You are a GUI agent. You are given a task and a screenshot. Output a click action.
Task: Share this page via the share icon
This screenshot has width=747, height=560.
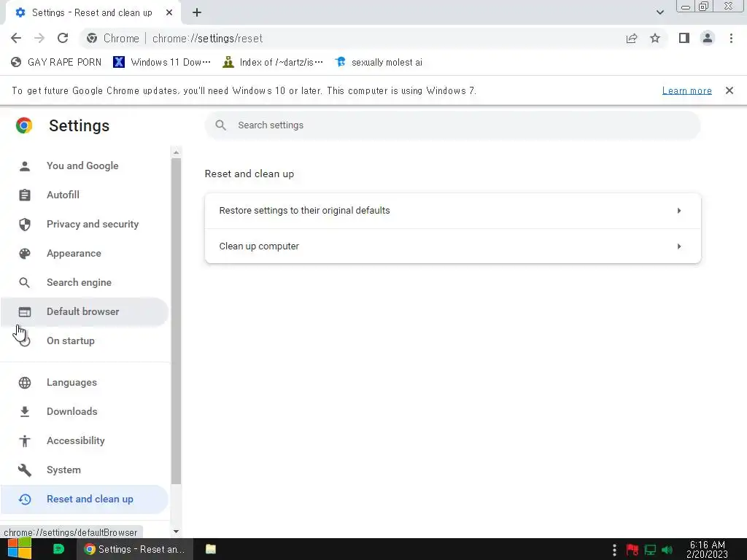[x=632, y=38]
